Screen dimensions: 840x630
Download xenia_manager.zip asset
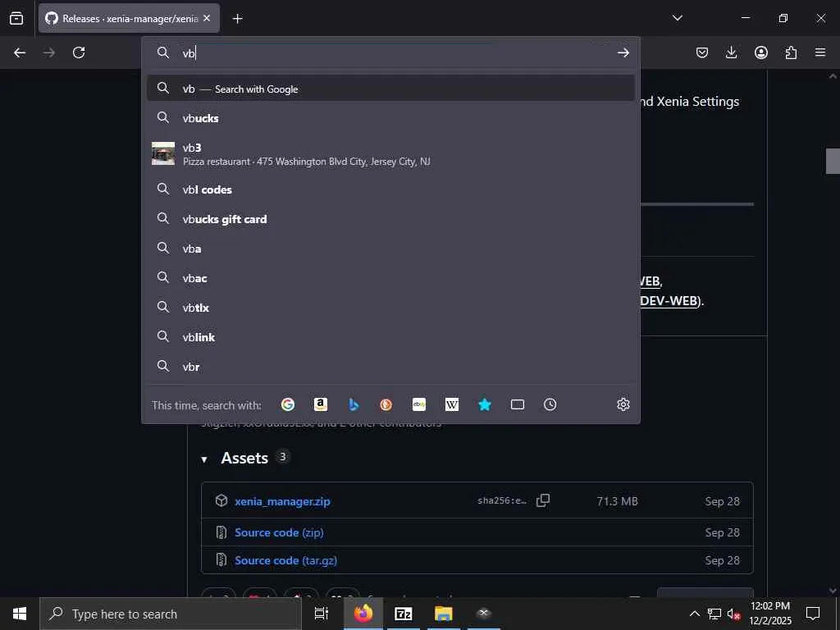pyautogui.click(x=282, y=501)
